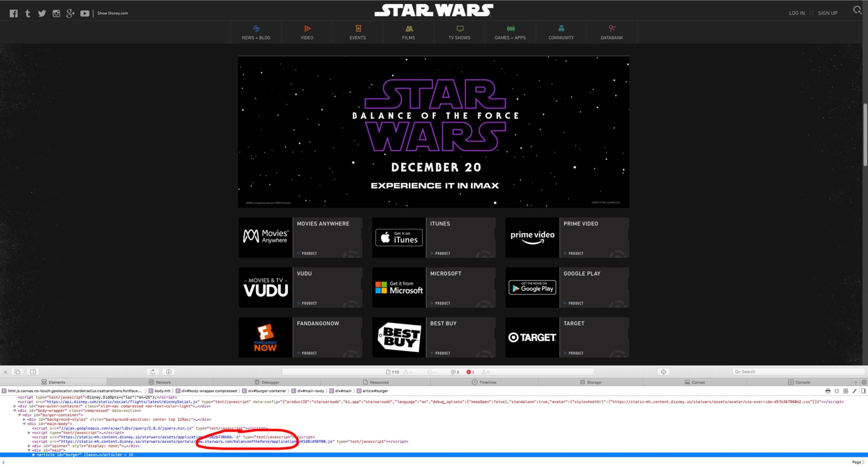Click the download web archive icon

tap(168, 372)
